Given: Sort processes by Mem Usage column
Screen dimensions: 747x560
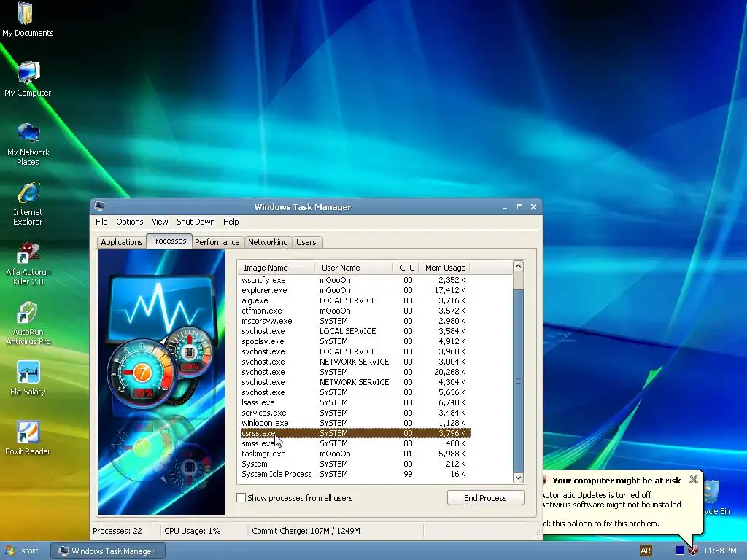Looking at the screenshot, I should tap(444, 268).
